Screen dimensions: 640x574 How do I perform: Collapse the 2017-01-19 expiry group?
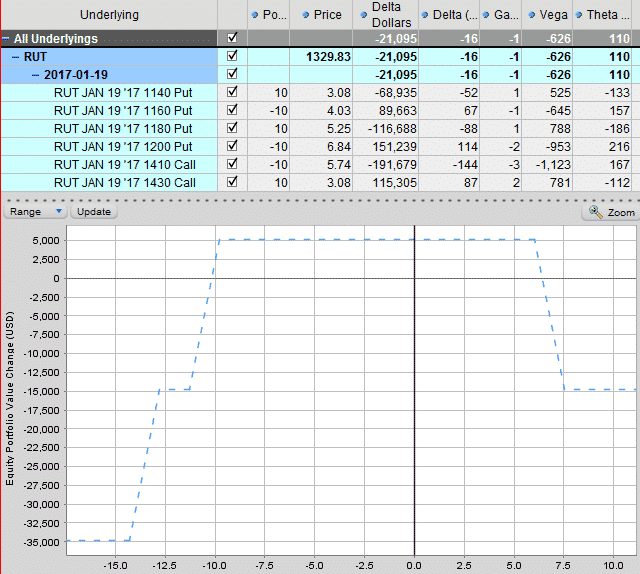[x=36, y=75]
